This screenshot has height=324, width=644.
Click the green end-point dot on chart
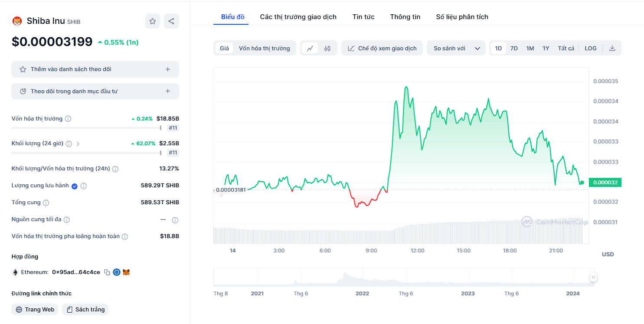click(x=582, y=183)
